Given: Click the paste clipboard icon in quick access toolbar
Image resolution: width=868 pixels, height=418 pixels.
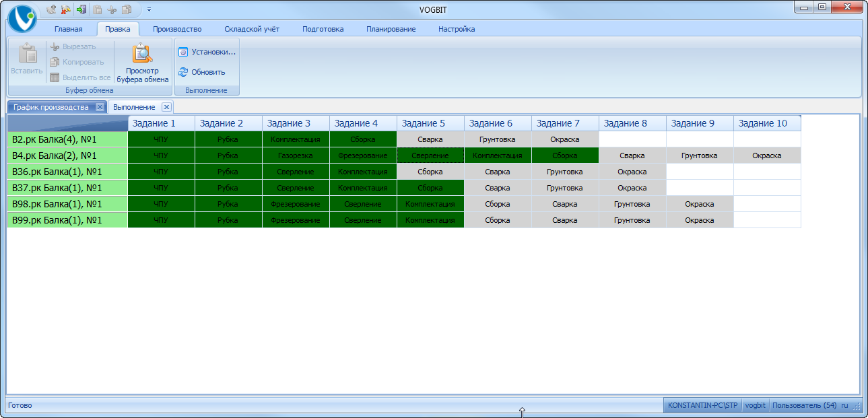Looking at the screenshot, I should (x=97, y=9).
